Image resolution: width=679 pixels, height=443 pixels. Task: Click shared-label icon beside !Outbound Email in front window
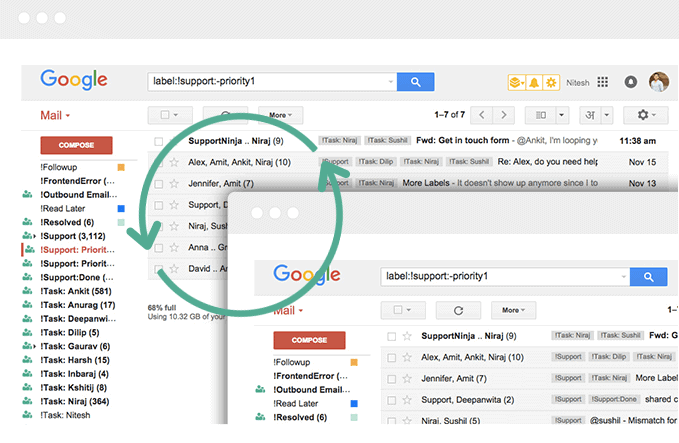pyautogui.click(x=260, y=389)
